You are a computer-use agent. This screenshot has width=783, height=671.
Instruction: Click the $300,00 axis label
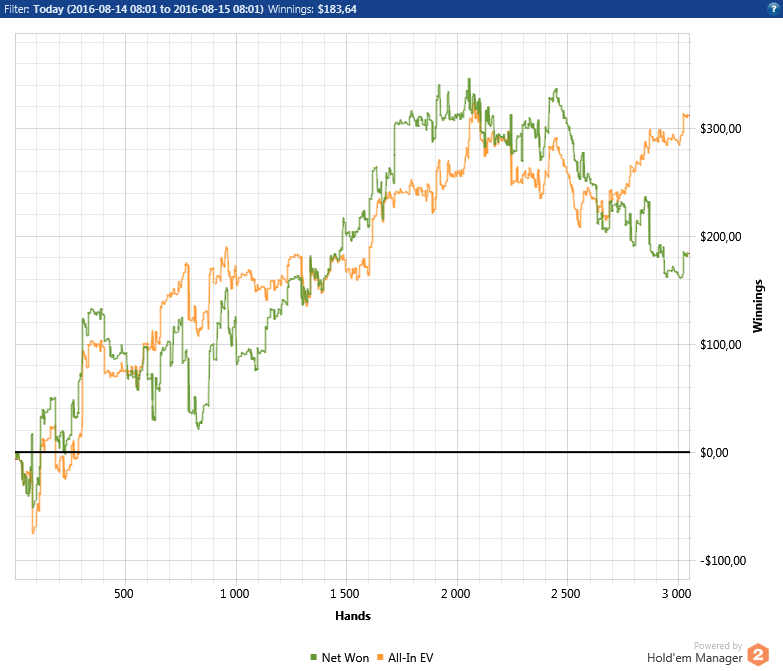tap(721, 129)
